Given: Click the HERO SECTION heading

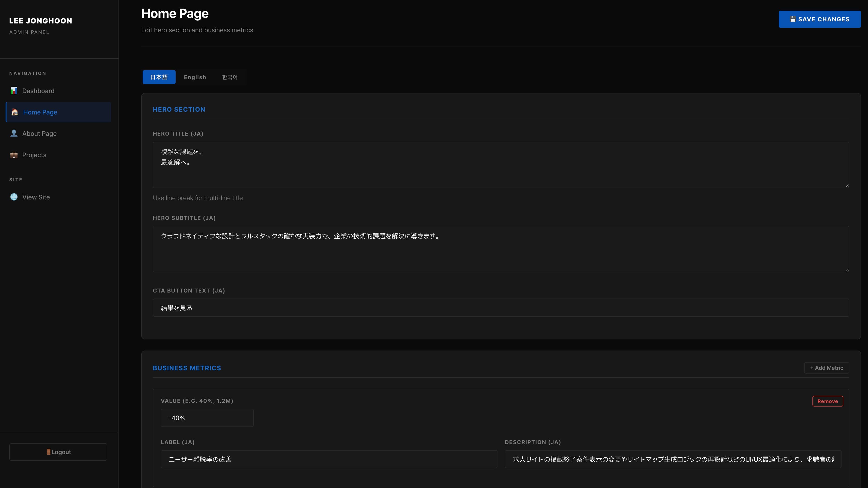Looking at the screenshot, I should [x=179, y=109].
